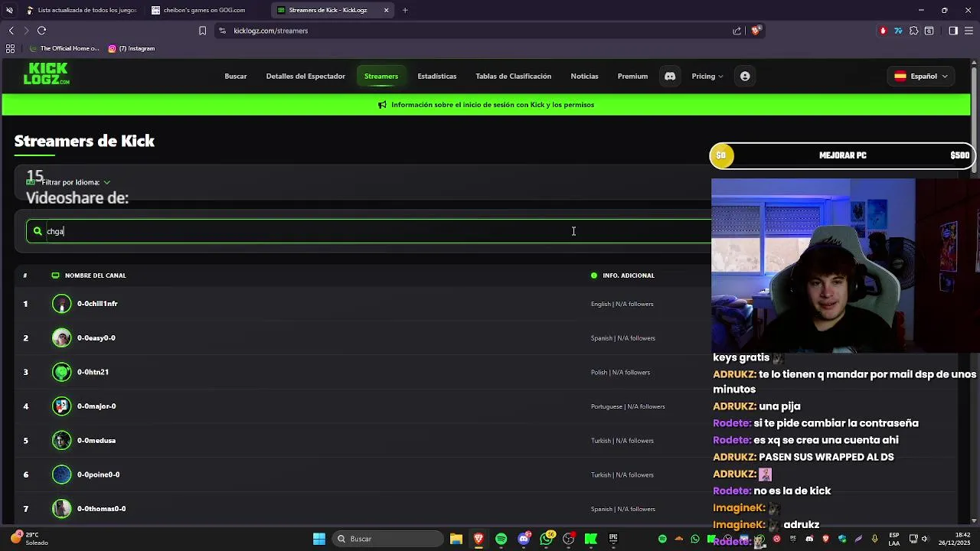Click the Windows taskbar Buscar search box
This screenshot has width=980, height=551.
click(389, 539)
